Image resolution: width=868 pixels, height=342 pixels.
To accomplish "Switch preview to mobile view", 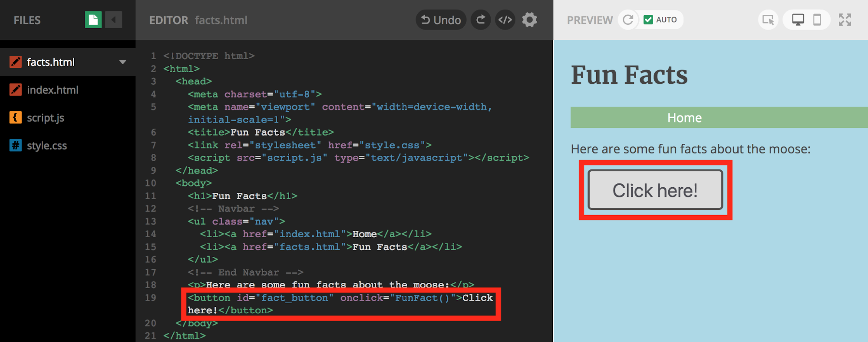I will coord(817,20).
